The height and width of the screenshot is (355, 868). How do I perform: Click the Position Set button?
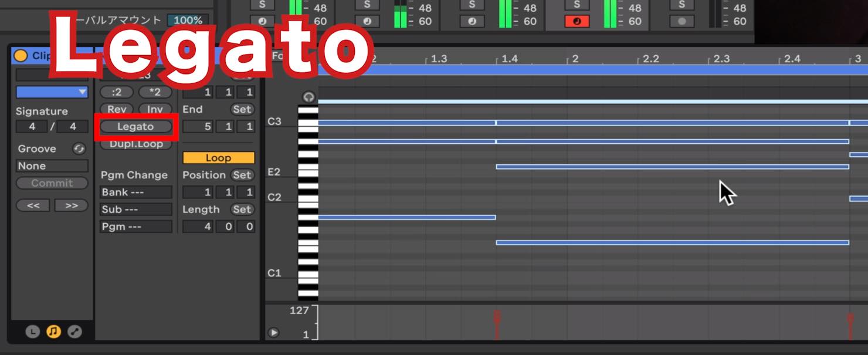click(x=242, y=175)
